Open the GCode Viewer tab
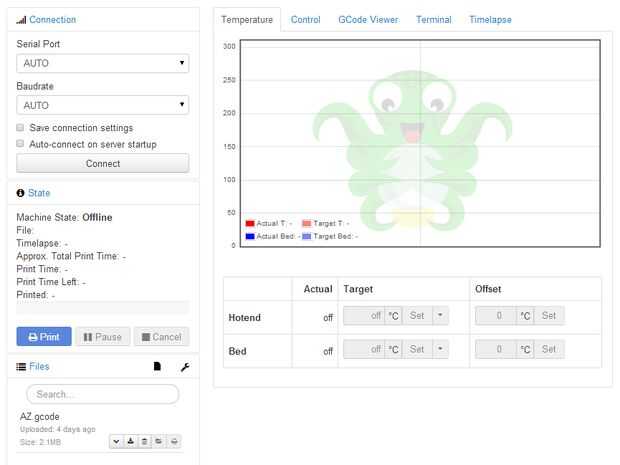 click(368, 19)
